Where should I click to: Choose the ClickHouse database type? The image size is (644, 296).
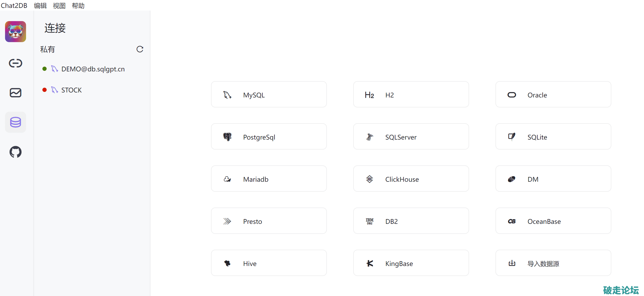pyautogui.click(x=411, y=179)
